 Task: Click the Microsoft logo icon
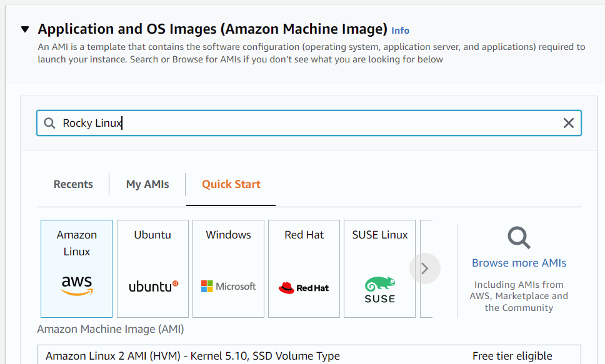pos(228,286)
